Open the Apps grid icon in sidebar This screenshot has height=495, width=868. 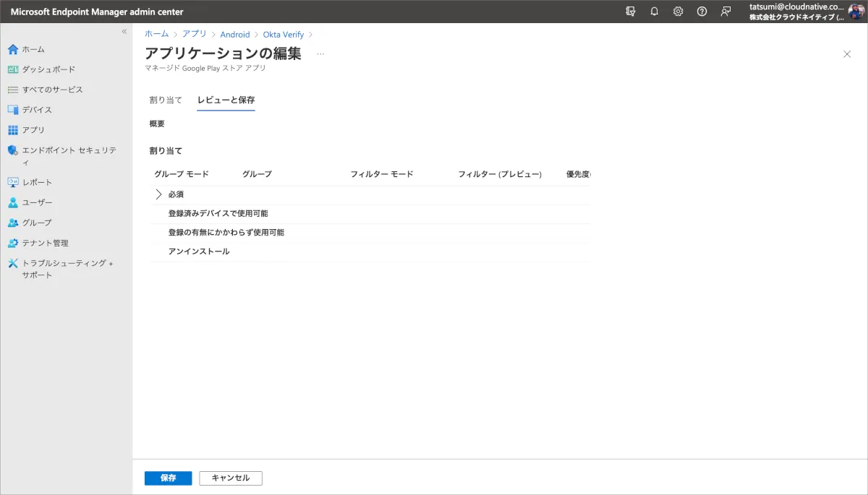12,130
